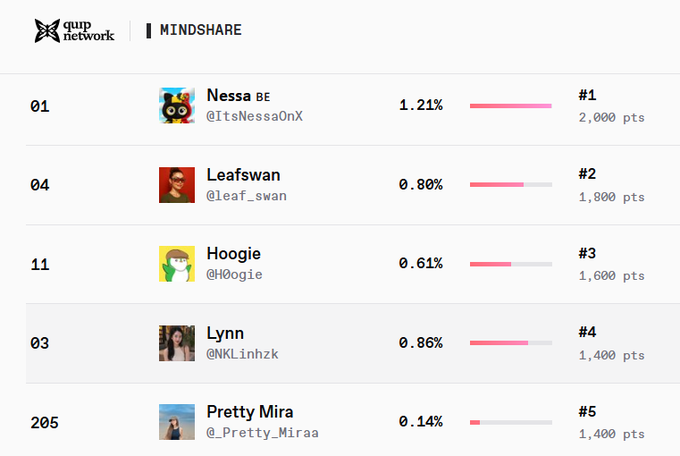Click Lynn's 0.86% mindshare bar
The width and height of the screenshot is (680, 456).
pos(511,343)
